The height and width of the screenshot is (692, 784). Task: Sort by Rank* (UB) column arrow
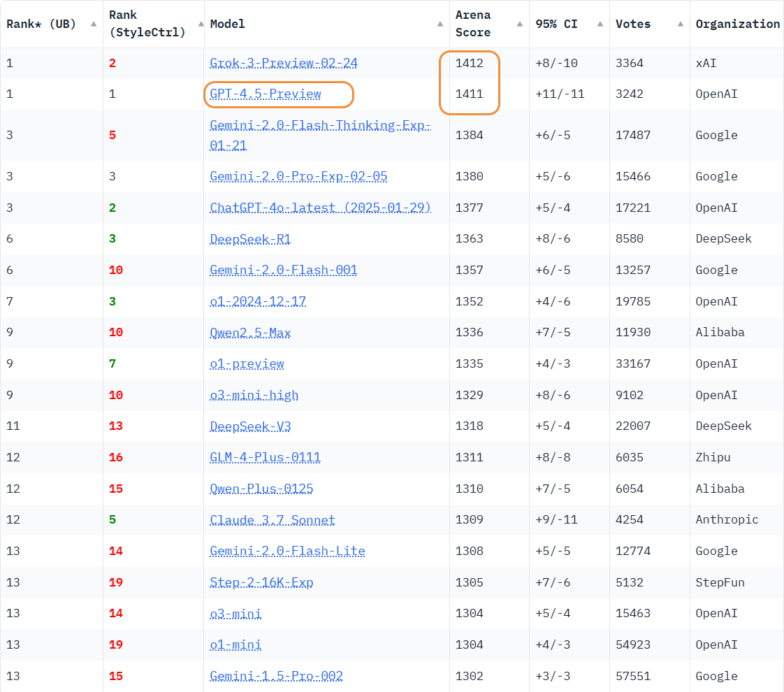[x=94, y=24]
